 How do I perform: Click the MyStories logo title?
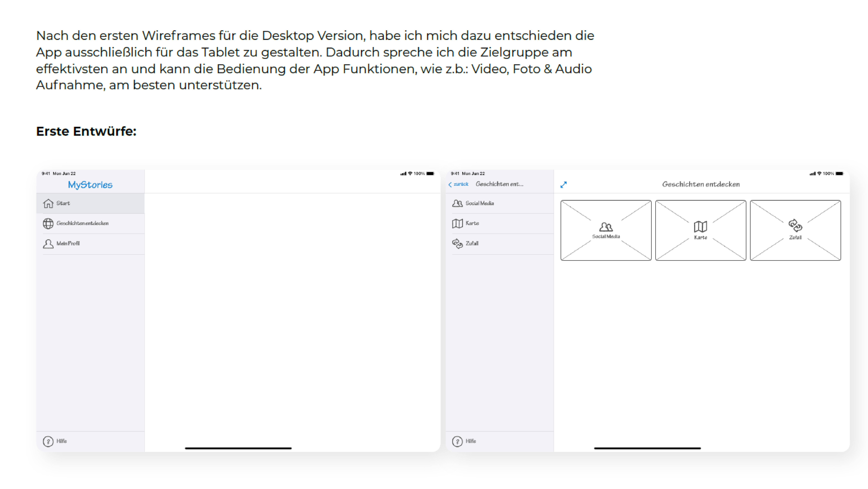coord(90,185)
